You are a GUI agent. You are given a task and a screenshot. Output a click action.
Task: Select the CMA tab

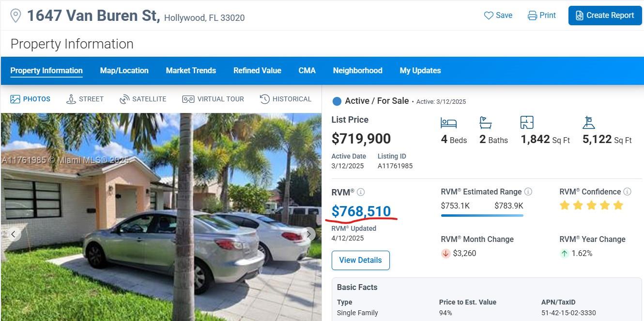click(307, 70)
